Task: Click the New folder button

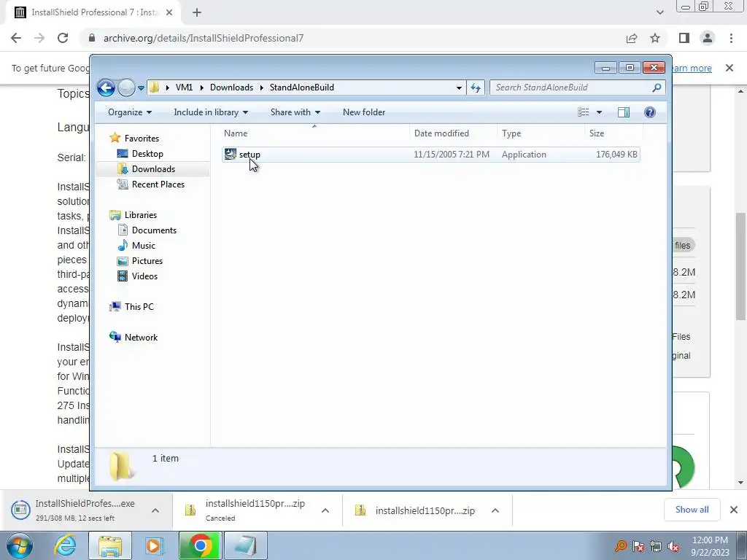Action: coord(364,112)
